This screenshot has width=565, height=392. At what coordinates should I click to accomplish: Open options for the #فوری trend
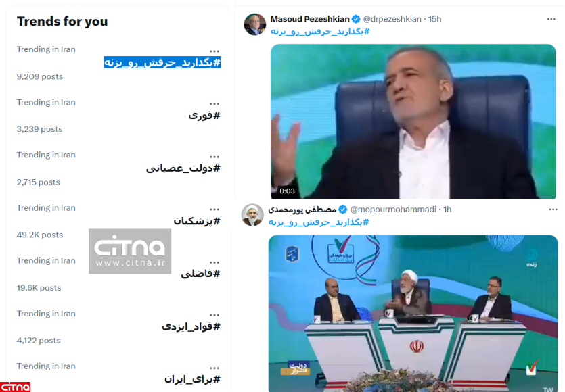coord(214,103)
